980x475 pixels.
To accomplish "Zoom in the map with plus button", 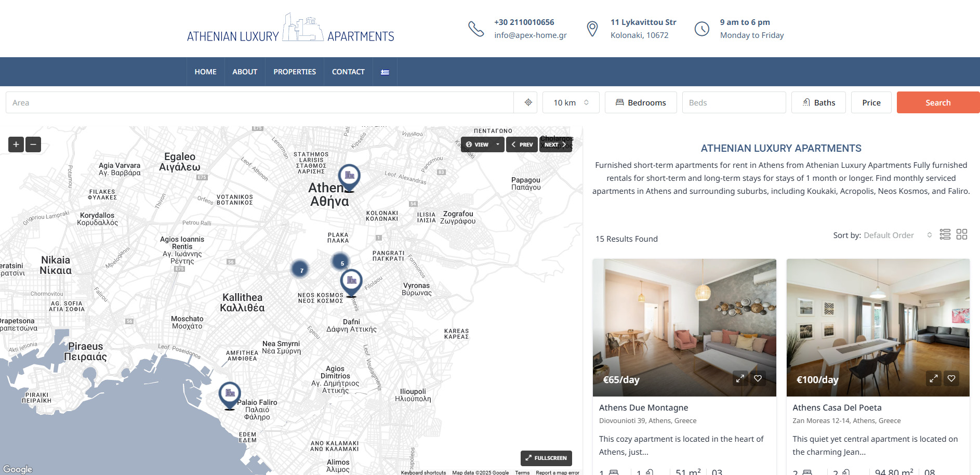I will coord(16,144).
